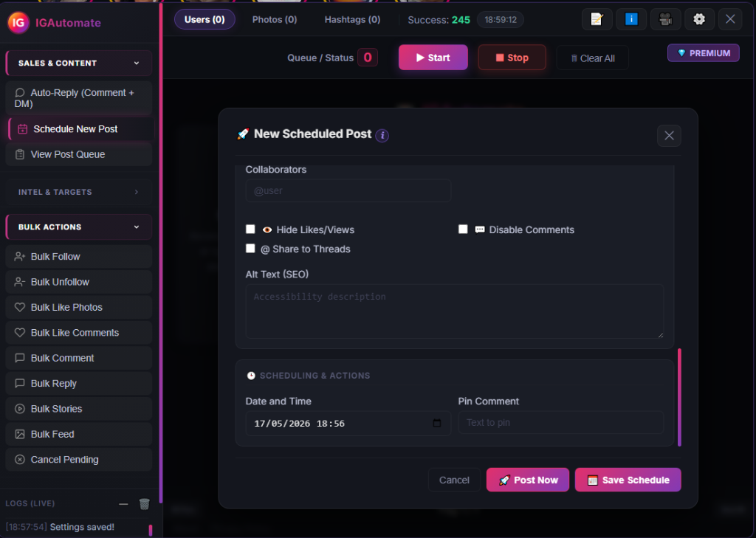Select Schedule New Post menu item
756x538 pixels.
(81, 128)
